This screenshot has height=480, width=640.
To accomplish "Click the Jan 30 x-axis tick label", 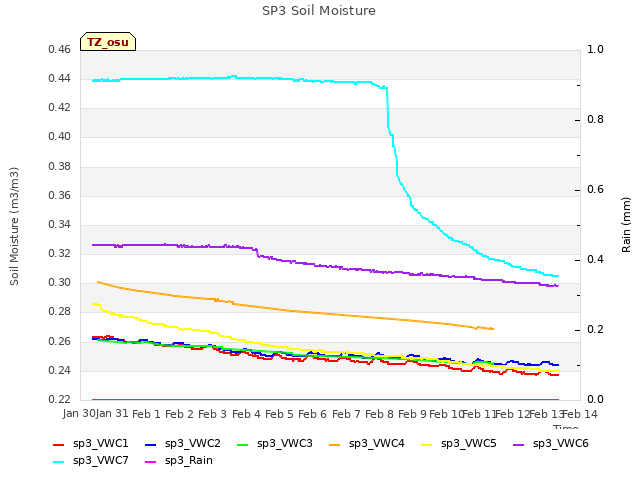I will (x=79, y=413).
